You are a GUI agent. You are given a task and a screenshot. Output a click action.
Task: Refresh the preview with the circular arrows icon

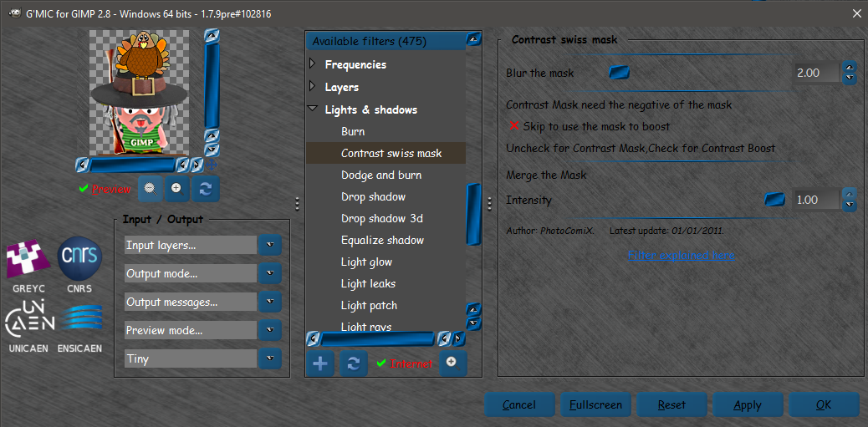(206, 189)
